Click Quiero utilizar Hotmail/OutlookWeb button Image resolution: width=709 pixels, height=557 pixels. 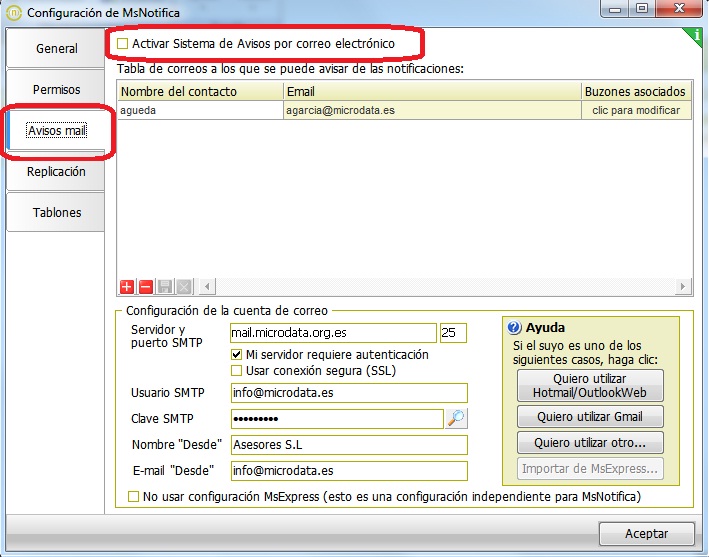click(x=590, y=386)
